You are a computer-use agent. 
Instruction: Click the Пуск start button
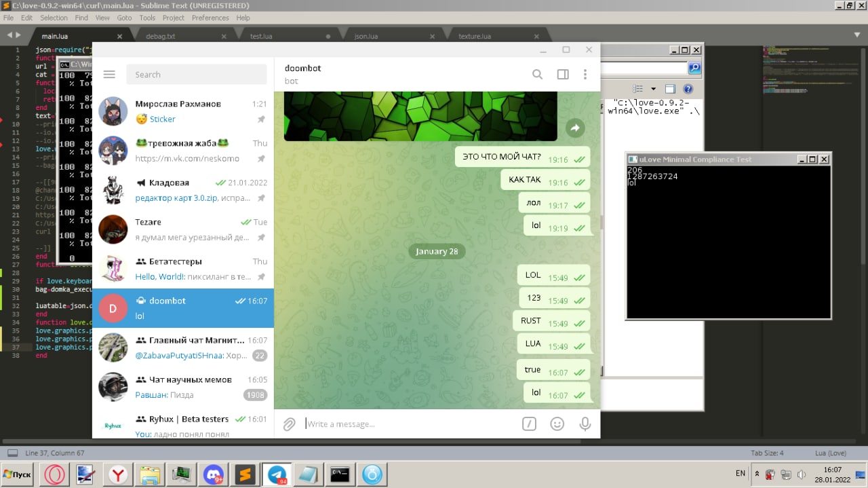click(18, 474)
